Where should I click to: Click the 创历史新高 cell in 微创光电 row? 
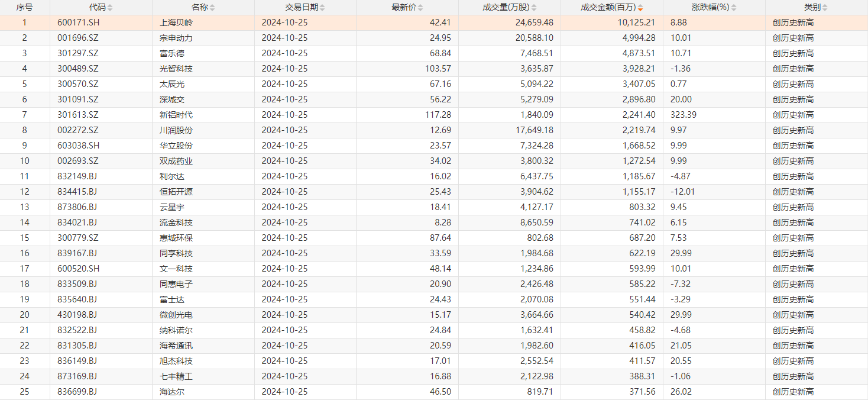792,315
